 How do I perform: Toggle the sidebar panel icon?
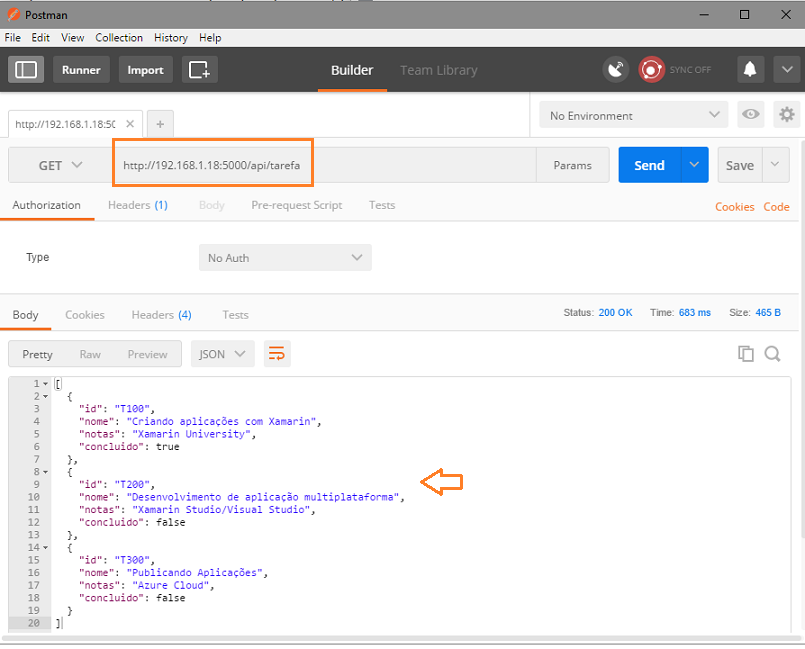click(x=26, y=69)
